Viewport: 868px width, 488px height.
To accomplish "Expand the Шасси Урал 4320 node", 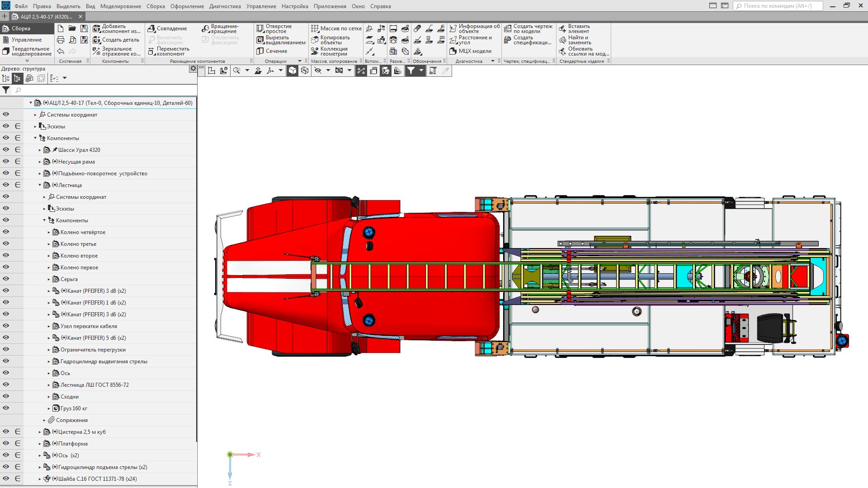I will pos(40,150).
